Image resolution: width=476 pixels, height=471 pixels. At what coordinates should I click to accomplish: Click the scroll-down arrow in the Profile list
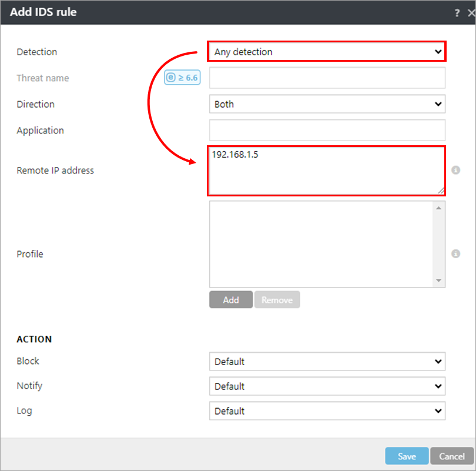(438, 280)
